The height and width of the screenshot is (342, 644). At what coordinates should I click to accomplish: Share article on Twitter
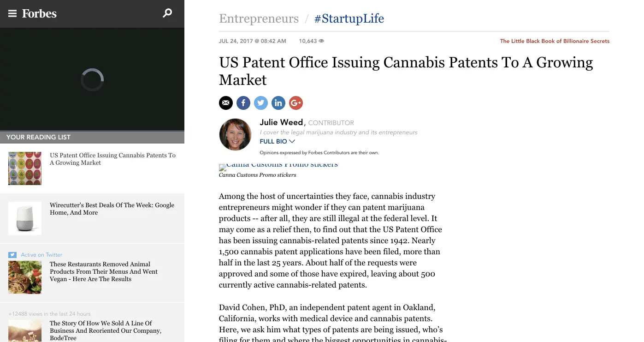point(261,103)
